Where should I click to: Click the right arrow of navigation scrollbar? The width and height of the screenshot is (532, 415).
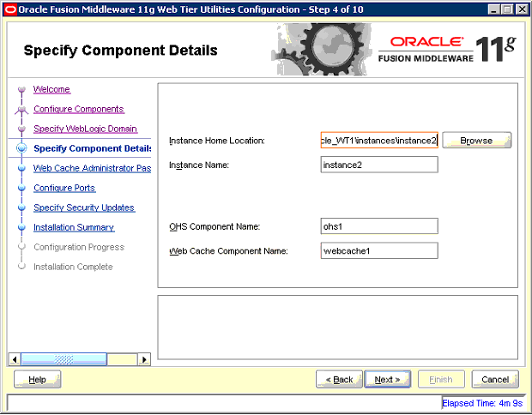tap(144, 359)
